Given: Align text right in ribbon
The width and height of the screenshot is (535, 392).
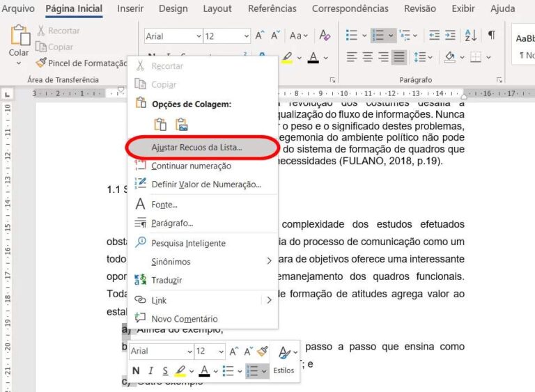Looking at the screenshot, I should pos(383,56).
